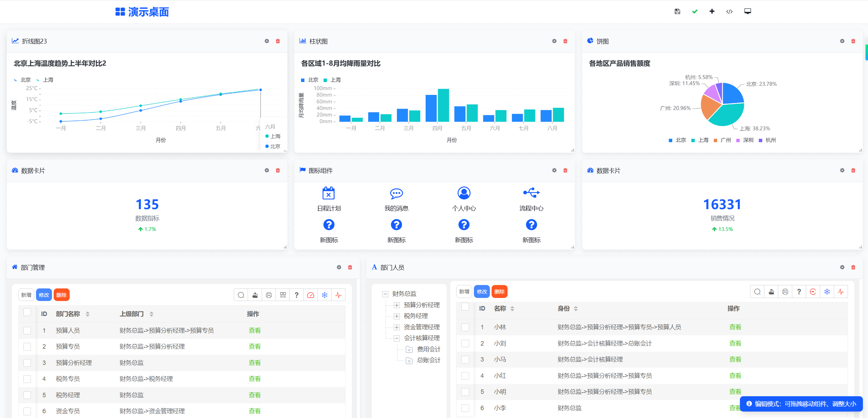This screenshot has width=868, height=418.
Task: Click the 日程计划 calendar icon
Action: (329, 193)
